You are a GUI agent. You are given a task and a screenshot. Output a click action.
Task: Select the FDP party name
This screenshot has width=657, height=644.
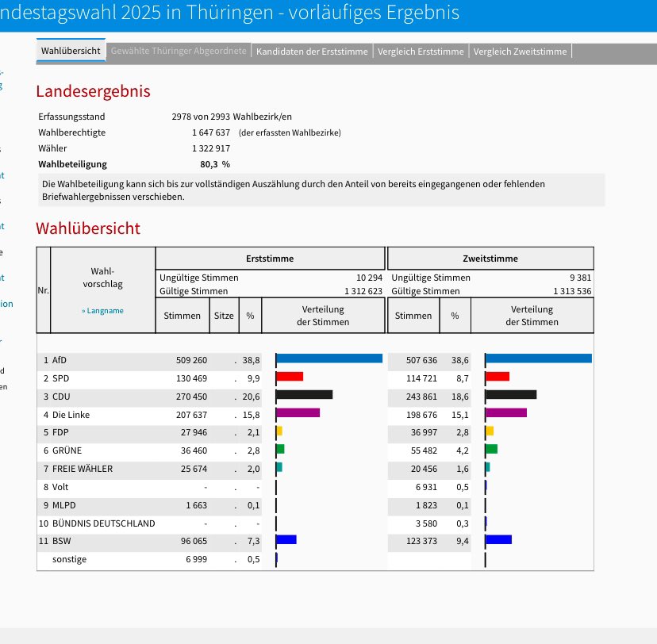tap(60, 432)
